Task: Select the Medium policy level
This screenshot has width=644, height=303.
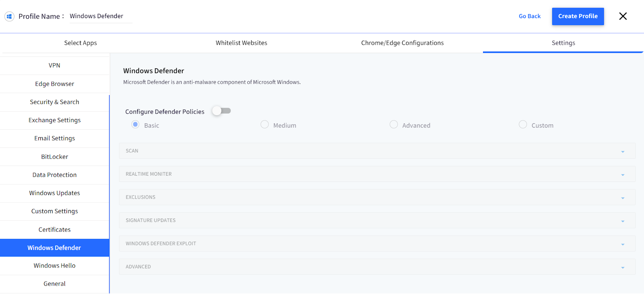Action: click(264, 125)
